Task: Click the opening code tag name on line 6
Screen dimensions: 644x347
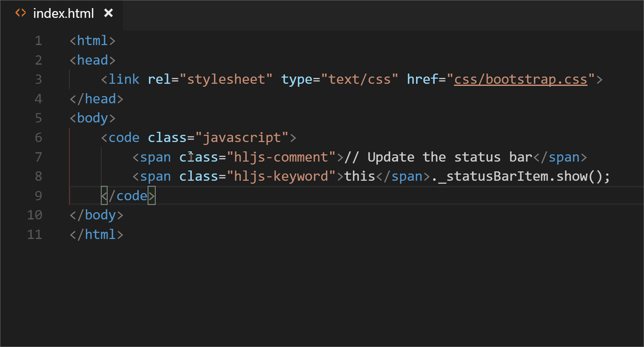Action: click(x=124, y=137)
